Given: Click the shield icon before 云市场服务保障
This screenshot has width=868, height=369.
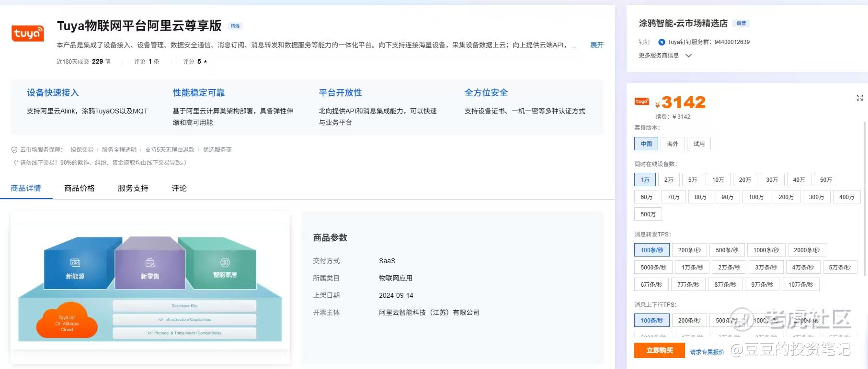Looking at the screenshot, I should coord(14,150).
